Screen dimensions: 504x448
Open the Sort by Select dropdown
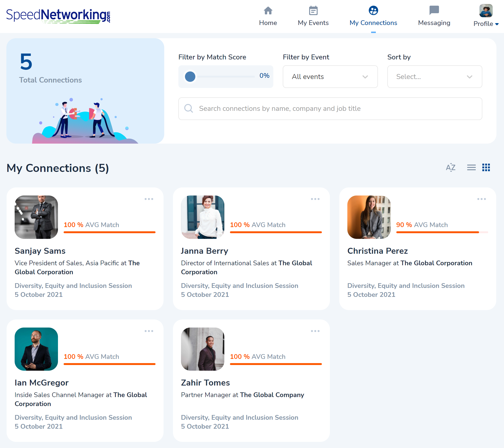click(434, 77)
